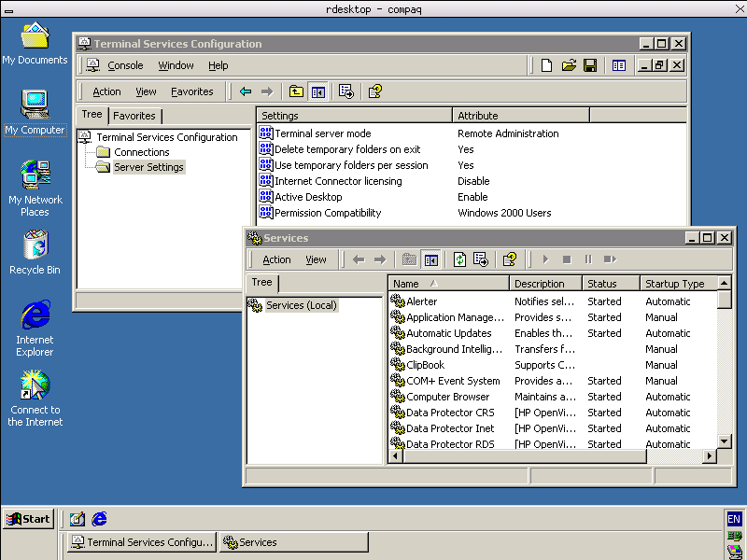Toggle Show/Hide Console Tree in Services window
The width and height of the screenshot is (747, 560).
(430, 259)
